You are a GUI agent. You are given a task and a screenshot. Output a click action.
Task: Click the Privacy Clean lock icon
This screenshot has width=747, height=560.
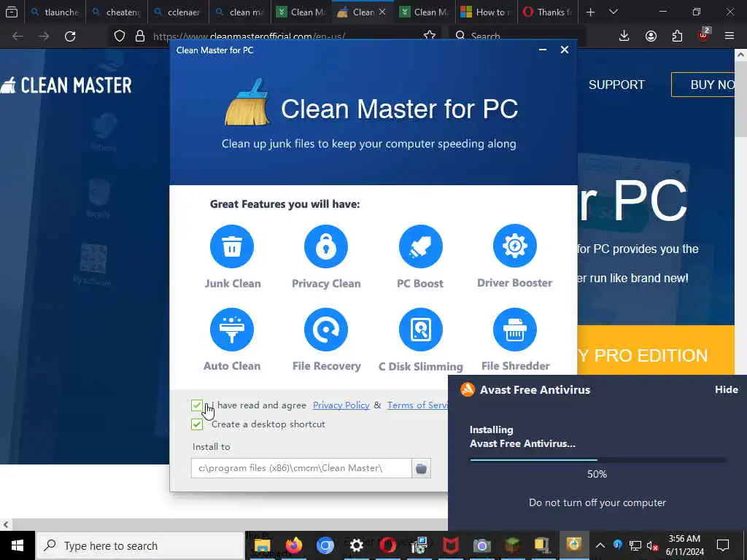pyautogui.click(x=326, y=246)
